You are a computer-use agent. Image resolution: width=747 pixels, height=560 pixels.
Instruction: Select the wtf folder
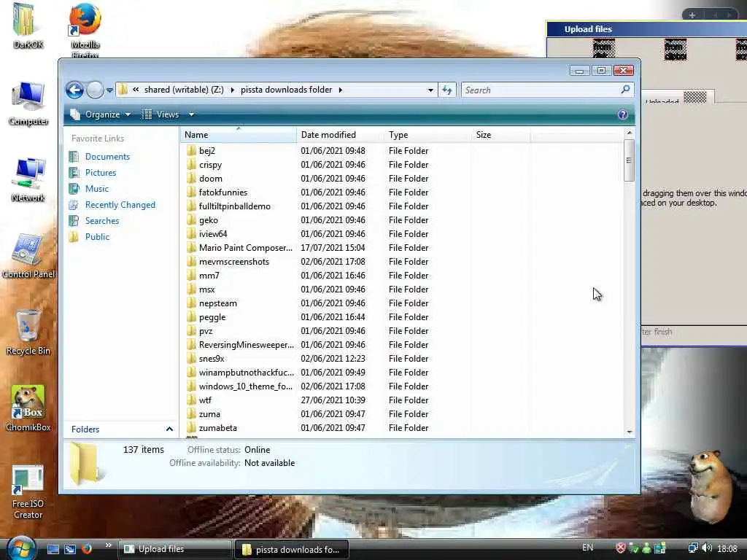coord(205,400)
